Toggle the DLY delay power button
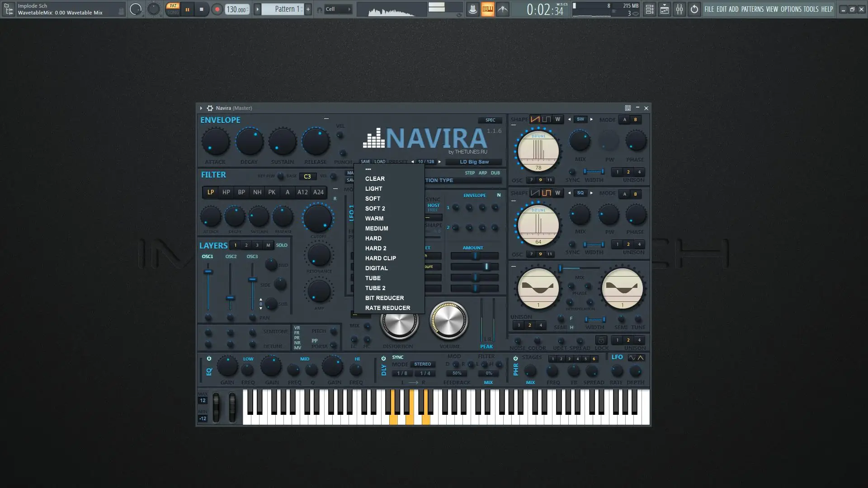 point(383,358)
